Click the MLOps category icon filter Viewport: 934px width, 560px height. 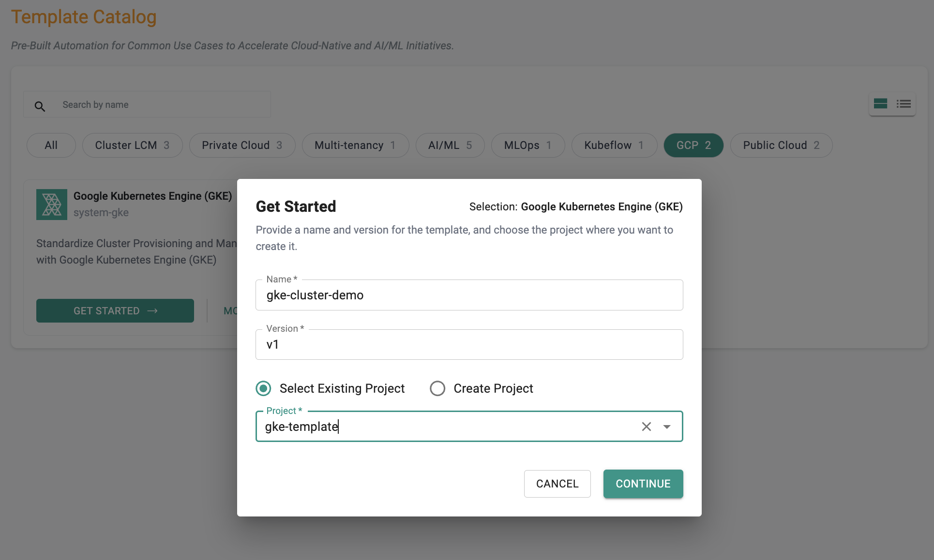click(x=527, y=146)
